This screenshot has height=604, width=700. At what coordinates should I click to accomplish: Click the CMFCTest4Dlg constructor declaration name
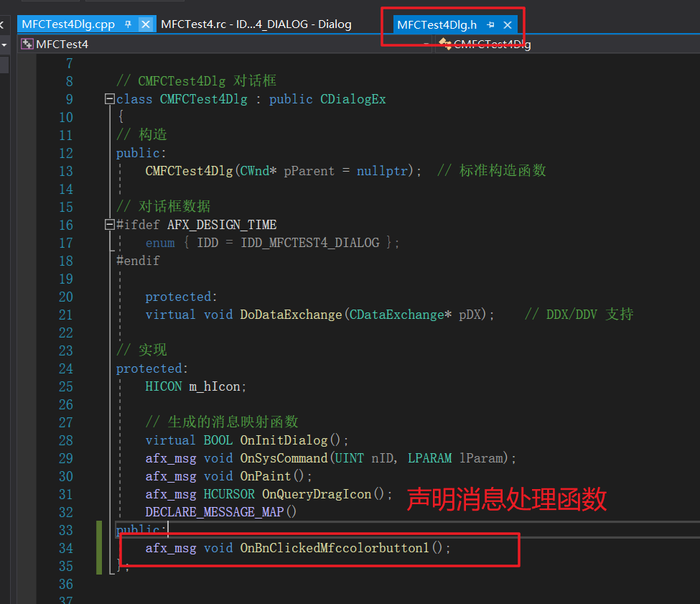point(189,170)
